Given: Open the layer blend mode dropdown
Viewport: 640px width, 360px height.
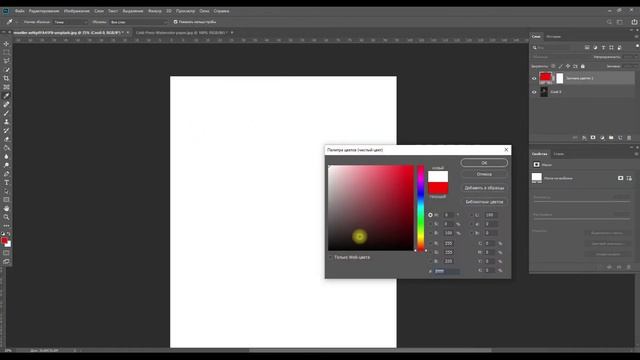Looking at the screenshot, I should (560, 57).
